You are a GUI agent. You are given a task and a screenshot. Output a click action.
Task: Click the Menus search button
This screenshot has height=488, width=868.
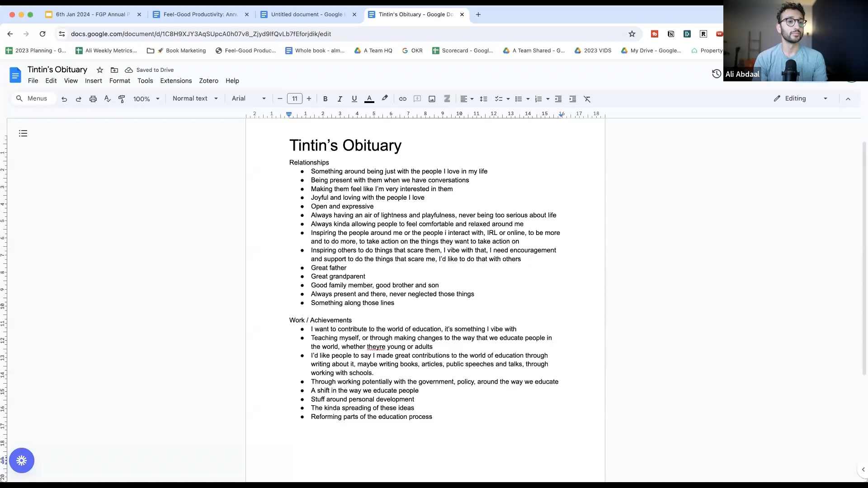[33, 99]
